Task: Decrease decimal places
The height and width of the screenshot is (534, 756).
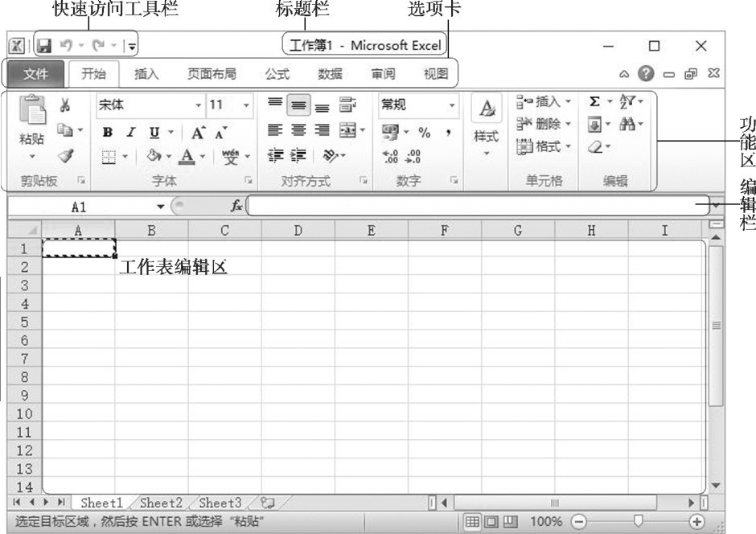Action: point(413,156)
